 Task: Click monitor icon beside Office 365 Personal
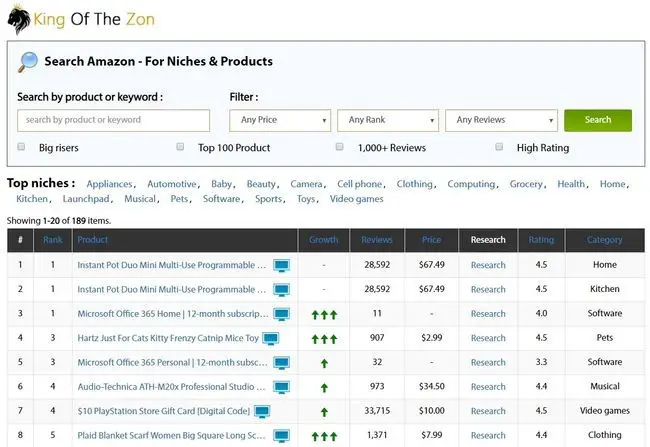tap(281, 363)
